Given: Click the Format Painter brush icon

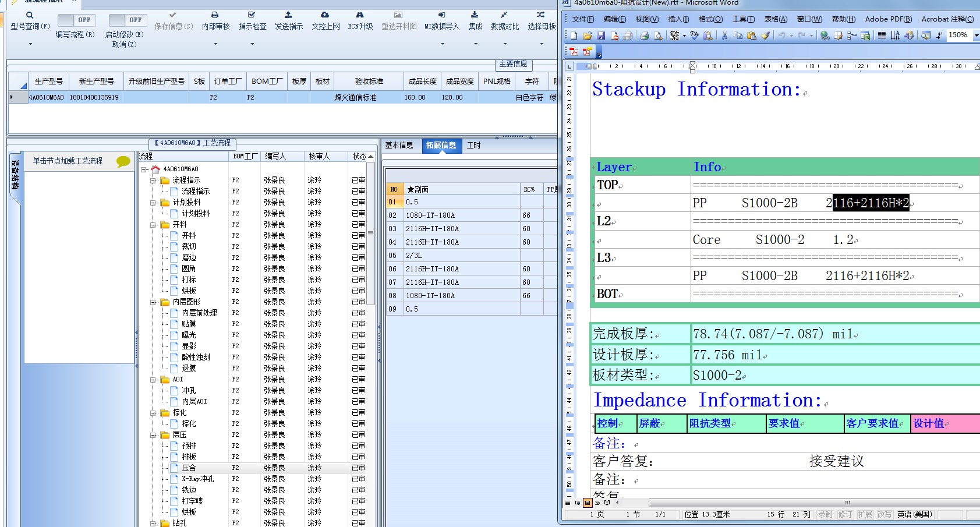Looking at the screenshot, I should tap(765, 36).
